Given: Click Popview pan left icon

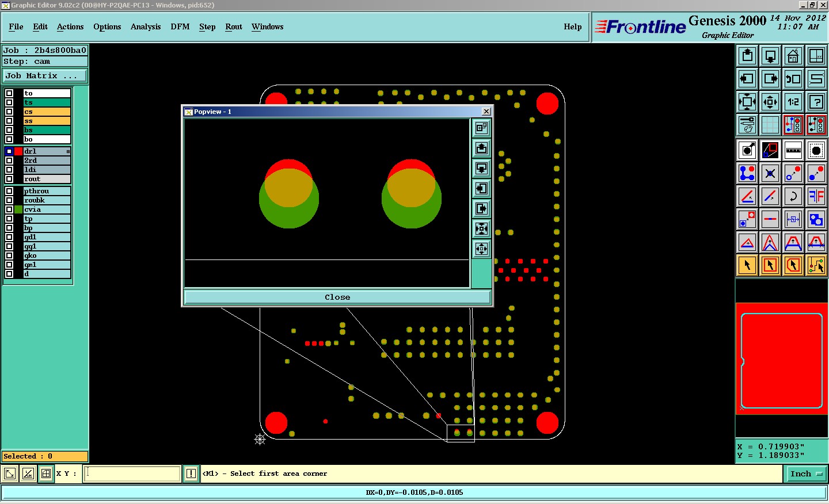Looking at the screenshot, I should 481,188.
